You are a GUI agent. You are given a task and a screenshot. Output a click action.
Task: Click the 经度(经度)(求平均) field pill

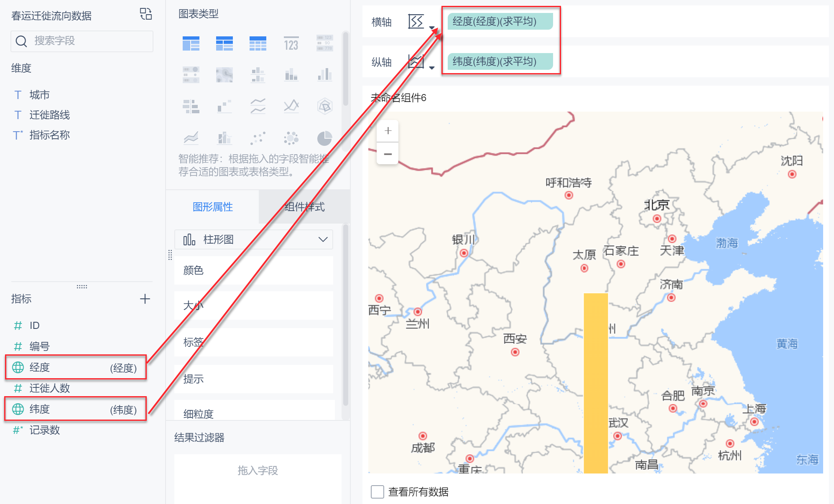(500, 21)
